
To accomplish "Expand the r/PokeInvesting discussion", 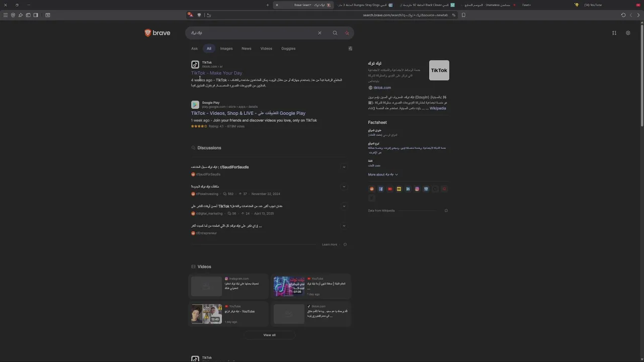I will coord(344,187).
